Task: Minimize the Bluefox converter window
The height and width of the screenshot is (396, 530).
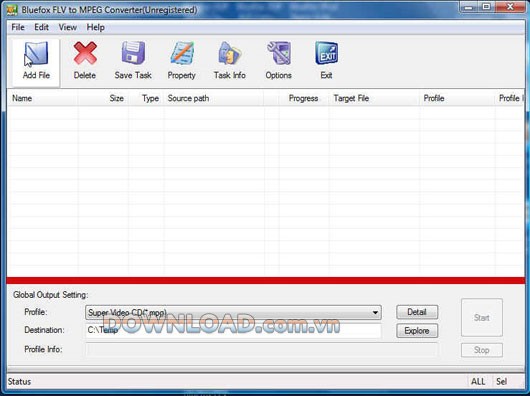Action: tap(469, 7)
